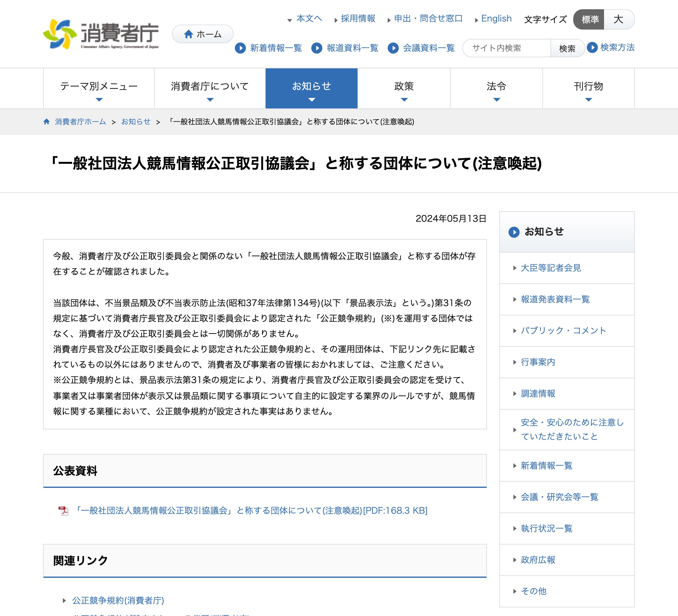This screenshot has width=678, height=616.
Task: Click the arrow icon beside 検索方法
Action: (592, 47)
